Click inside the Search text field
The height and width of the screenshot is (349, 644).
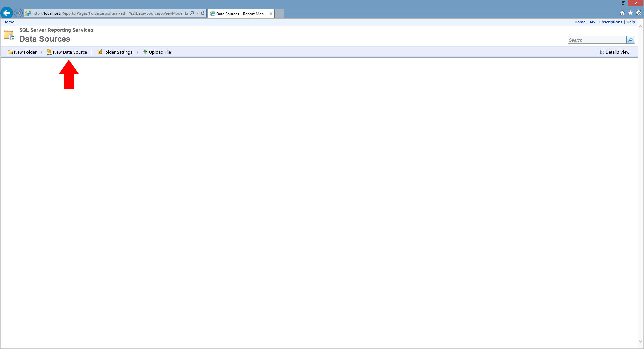point(596,40)
